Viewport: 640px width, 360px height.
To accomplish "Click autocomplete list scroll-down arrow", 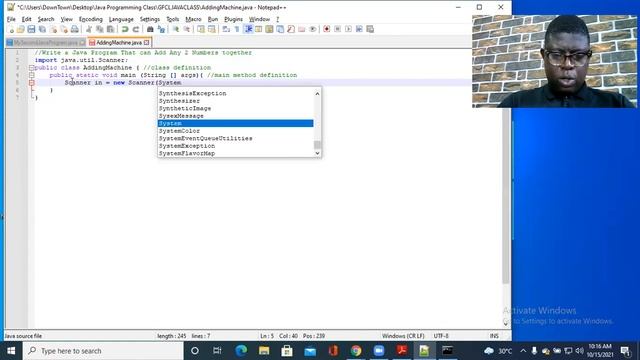I will (x=317, y=153).
